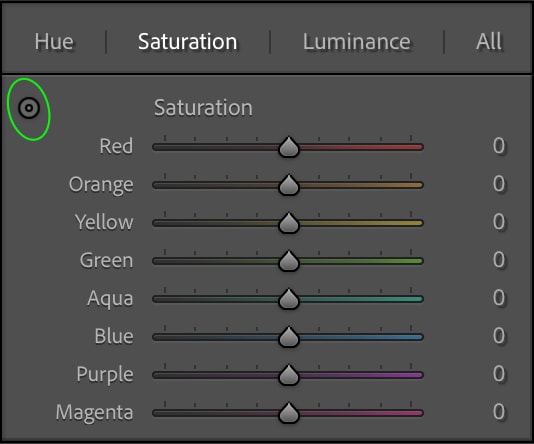The height and width of the screenshot is (444, 534).
Task: Click the Green saturation value field
Action: [x=499, y=260]
